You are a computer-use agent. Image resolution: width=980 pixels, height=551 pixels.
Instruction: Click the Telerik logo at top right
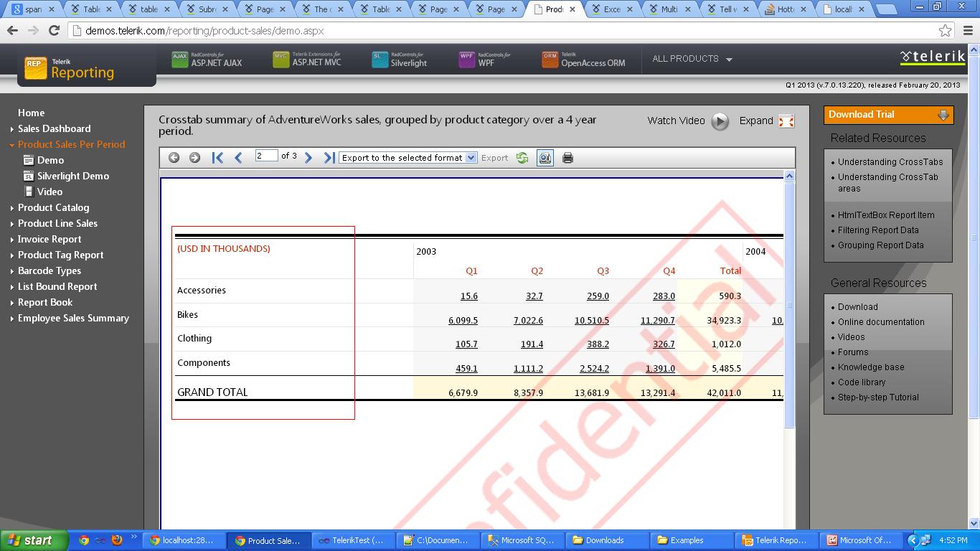933,57
